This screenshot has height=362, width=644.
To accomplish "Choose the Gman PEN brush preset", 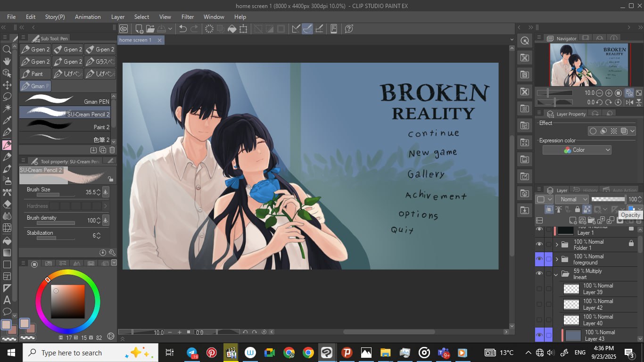I will (x=66, y=100).
